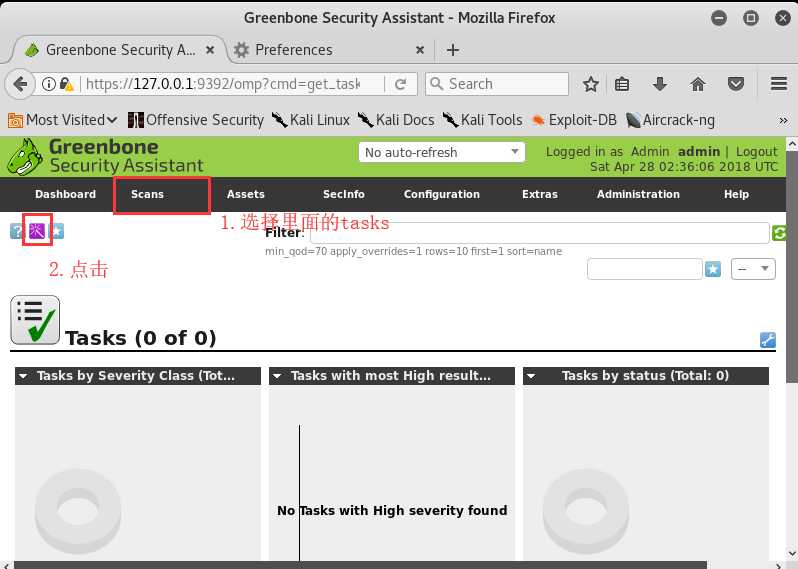Open the Most Visited bookmarks dropdown

(x=62, y=120)
